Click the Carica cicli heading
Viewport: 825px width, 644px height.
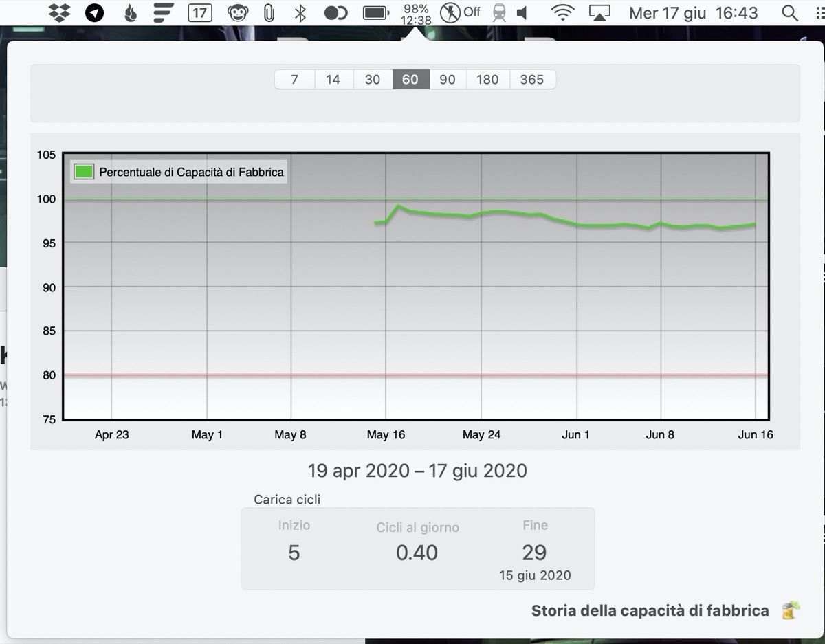tap(287, 500)
